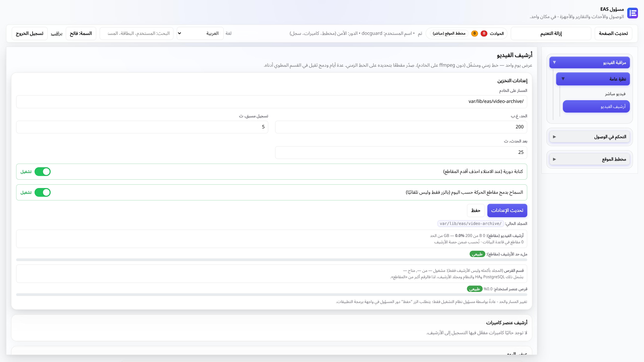
Task: Click the ملء حد الأرشيف progress bar
Action: tap(272, 260)
